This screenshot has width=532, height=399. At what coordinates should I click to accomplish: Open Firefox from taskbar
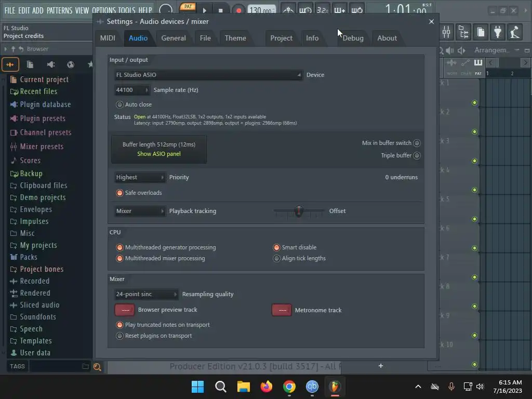(267, 387)
